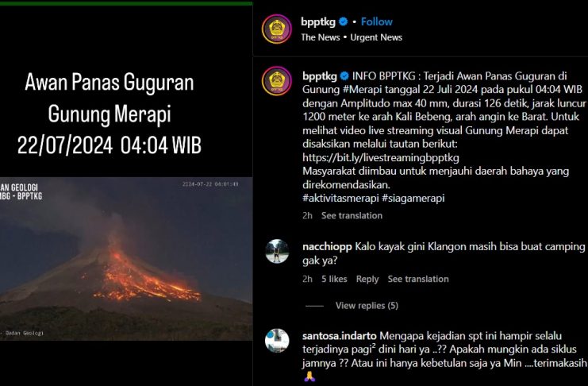Expand View replies (5) under nacchiopp comment
Image resolution: width=588 pixels, height=386 pixels.
pos(367,306)
